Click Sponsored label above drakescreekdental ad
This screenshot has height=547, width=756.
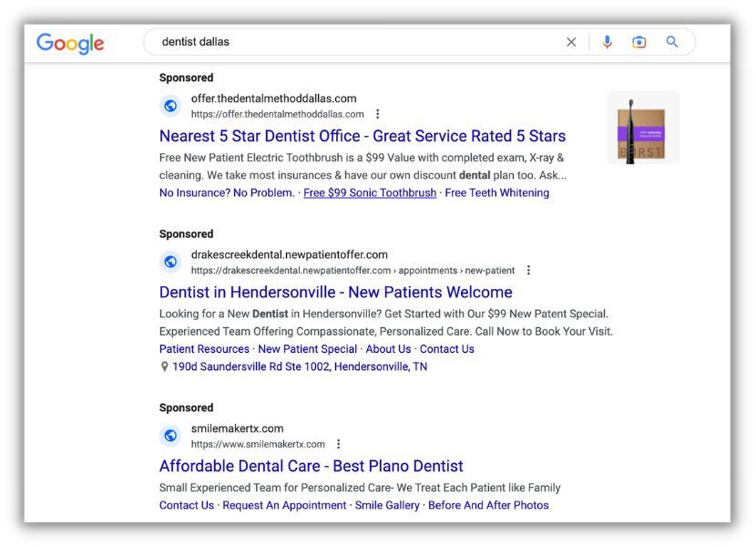point(186,233)
